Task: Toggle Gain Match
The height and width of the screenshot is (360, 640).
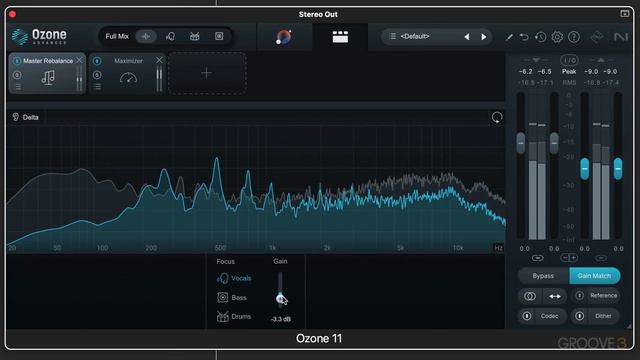Action: pos(594,276)
